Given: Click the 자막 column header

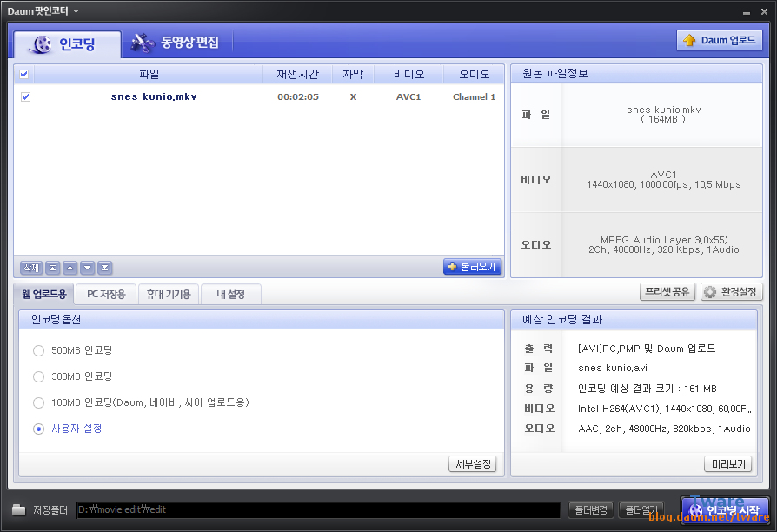Looking at the screenshot, I should click(x=353, y=75).
